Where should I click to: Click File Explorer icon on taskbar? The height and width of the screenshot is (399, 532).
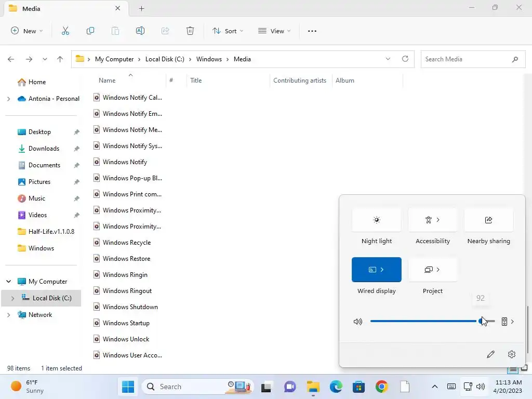(x=313, y=387)
